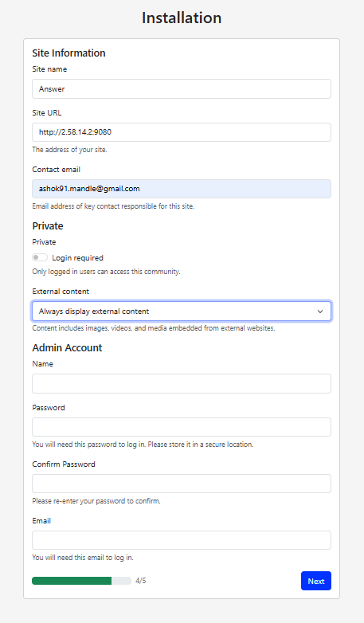Open the 'Always display external content' dropdown

coord(182,311)
